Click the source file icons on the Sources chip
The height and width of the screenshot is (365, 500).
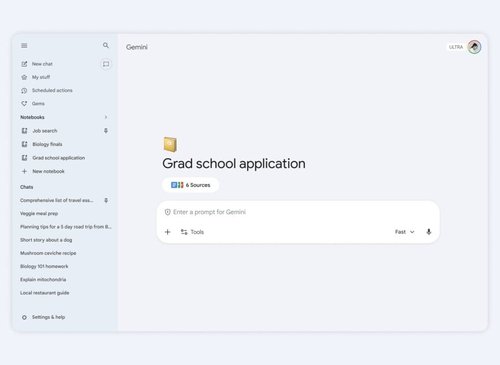point(177,185)
